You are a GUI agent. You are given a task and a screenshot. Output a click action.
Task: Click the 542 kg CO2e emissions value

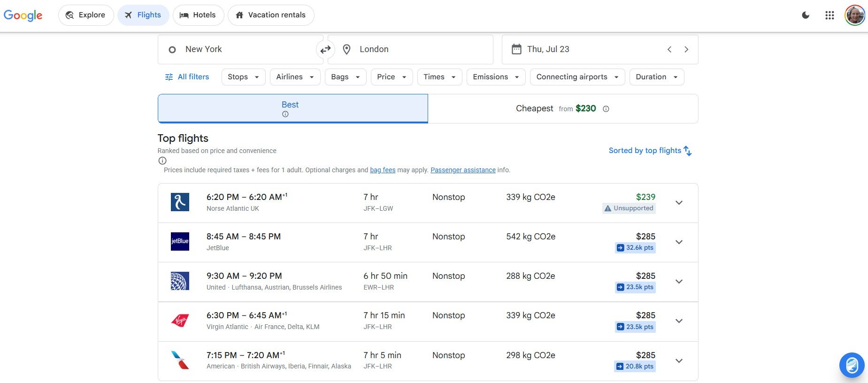530,237
